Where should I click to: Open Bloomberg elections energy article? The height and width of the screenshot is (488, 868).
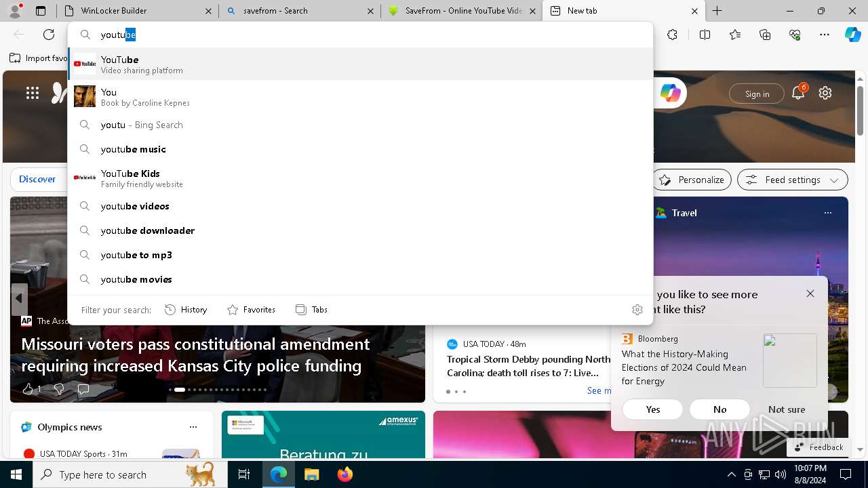coord(684,367)
